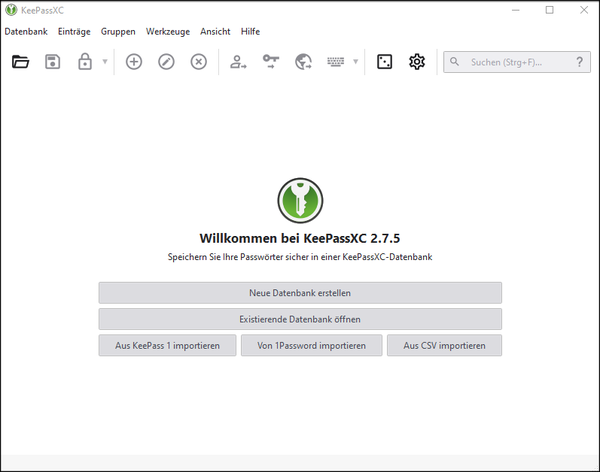Edit entry using the pencil icon

(x=166, y=62)
